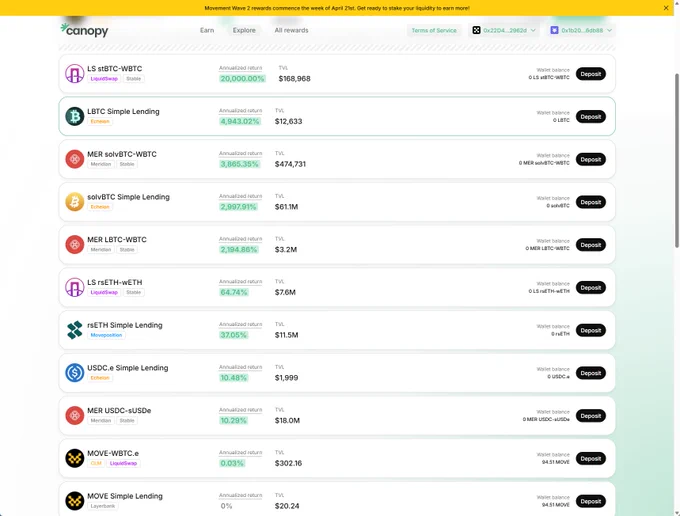Close the Movement Wave 2 banner
The height and width of the screenshot is (516, 680).
coord(666,8)
